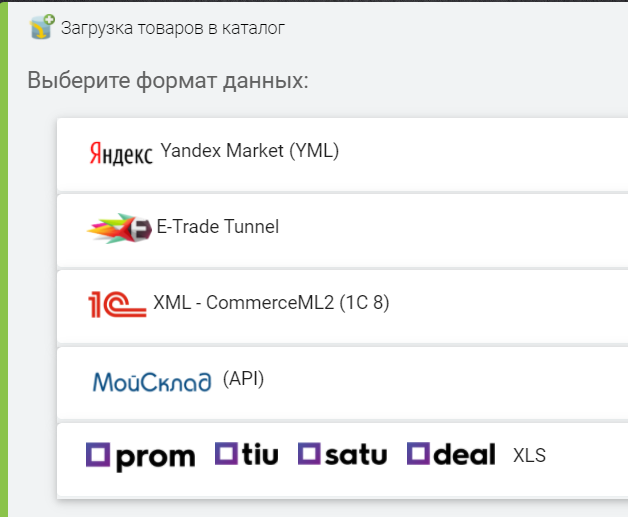
Task: Click the tiu logo
Action: pos(247,455)
